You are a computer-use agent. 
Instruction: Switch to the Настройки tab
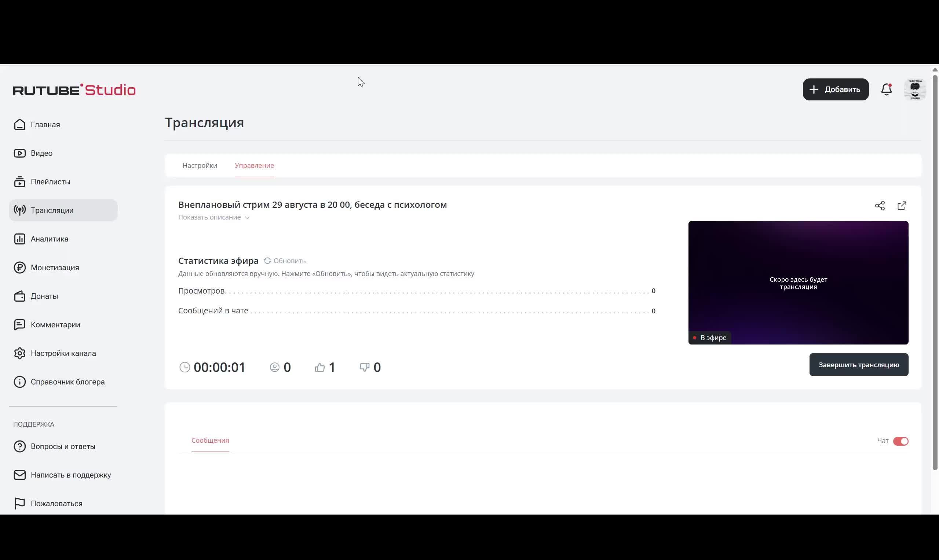pyautogui.click(x=200, y=165)
